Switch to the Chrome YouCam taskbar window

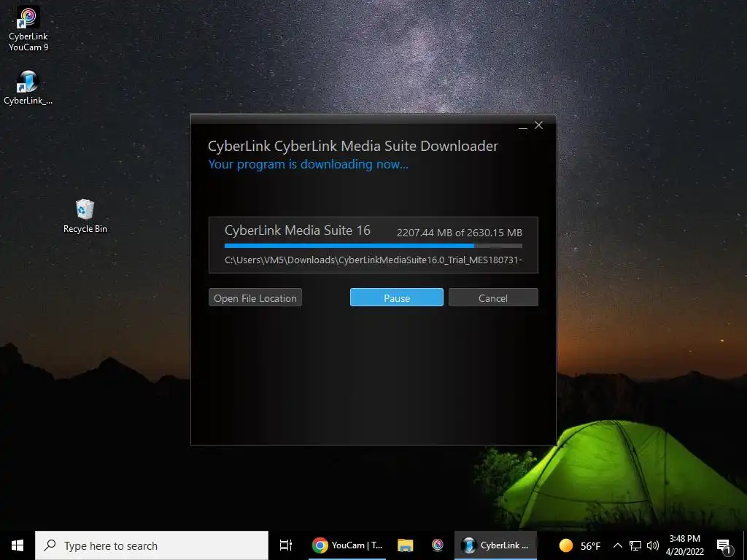click(347, 545)
